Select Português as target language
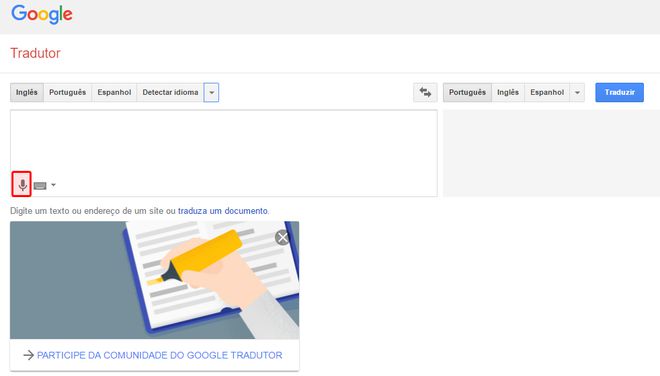660x376 pixels. click(467, 92)
